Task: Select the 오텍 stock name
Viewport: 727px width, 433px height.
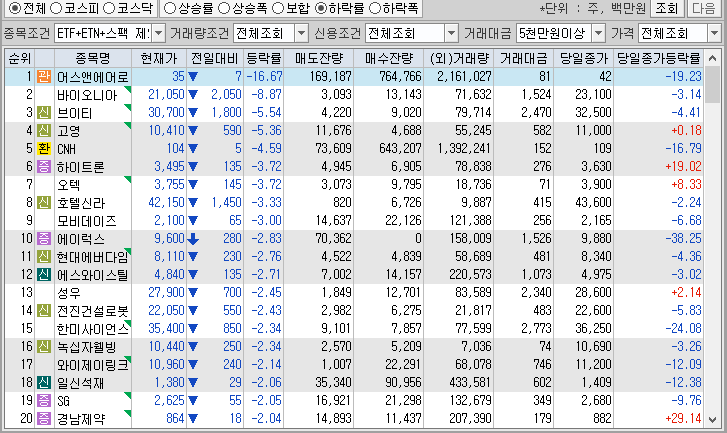Action: click(69, 185)
